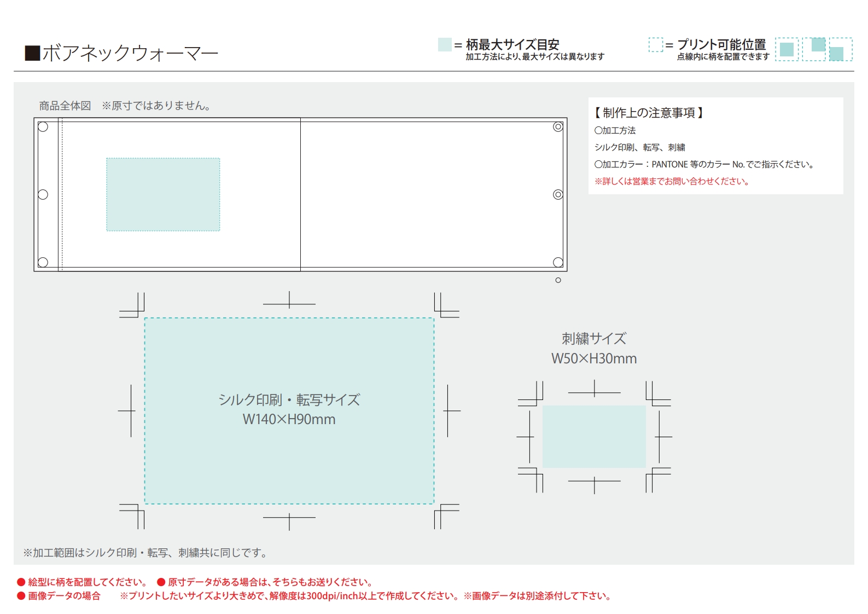Click top-left corner crop mark of large print area

tap(132, 305)
